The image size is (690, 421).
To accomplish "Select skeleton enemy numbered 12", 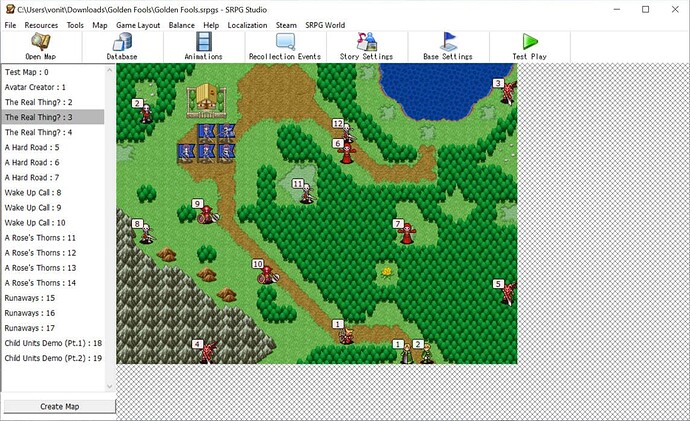I will (348, 132).
